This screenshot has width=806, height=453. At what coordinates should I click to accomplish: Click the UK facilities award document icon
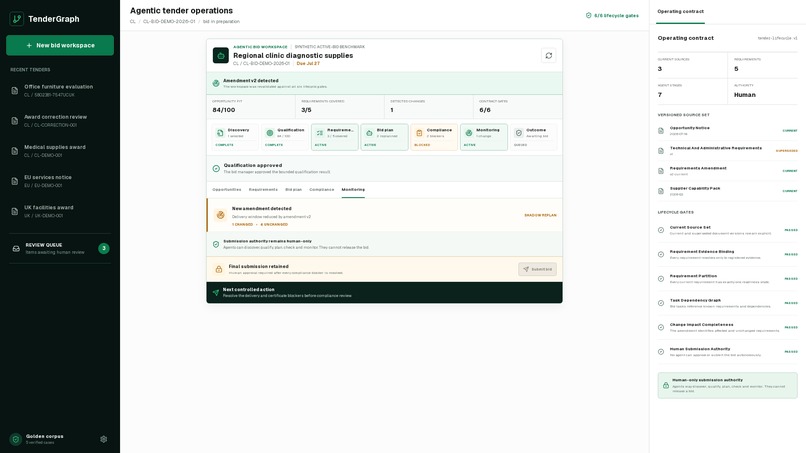(x=14, y=211)
